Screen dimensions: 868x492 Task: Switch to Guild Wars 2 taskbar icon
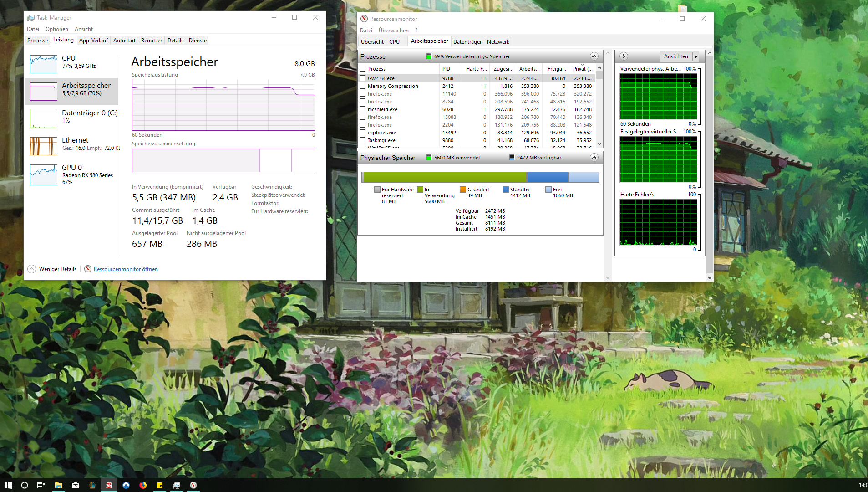coord(109,485)
